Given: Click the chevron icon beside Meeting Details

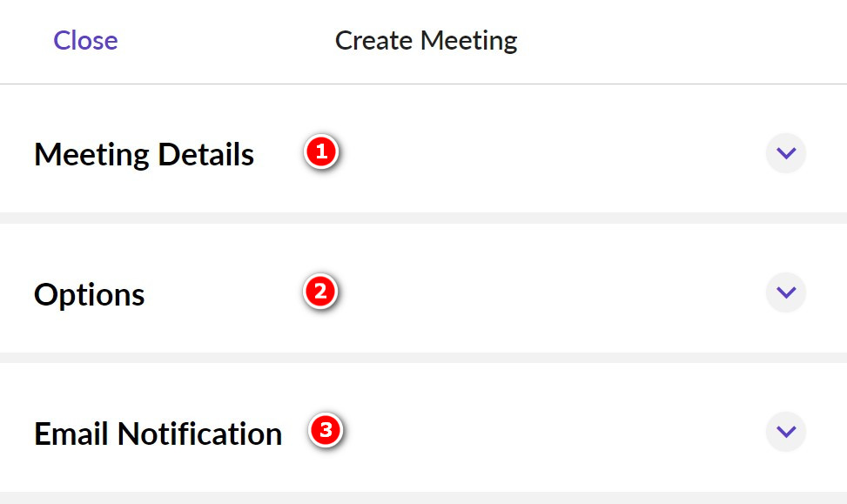Looking at the screenshot, I should pos(785,153).
